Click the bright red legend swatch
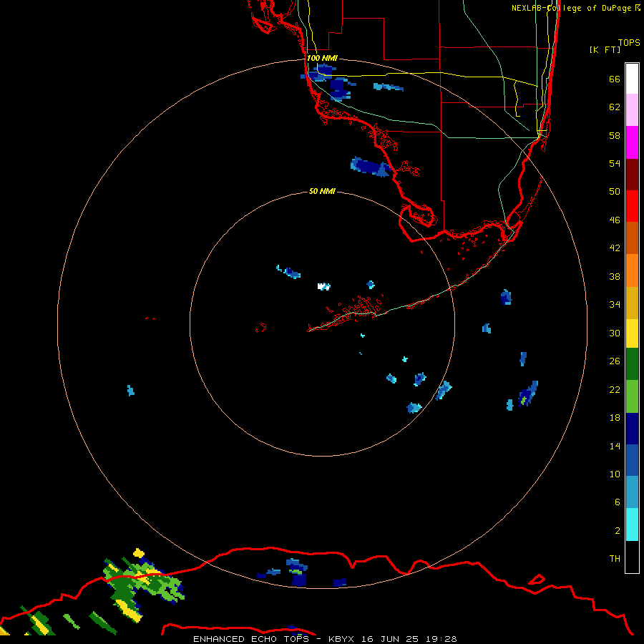This screenshot has width=644, height=644. click(632, 206)
